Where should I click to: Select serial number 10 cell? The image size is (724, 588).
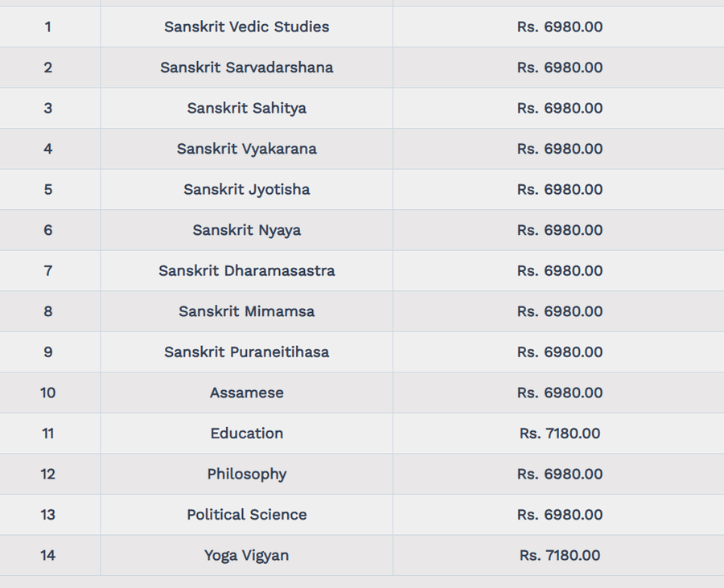click(48, 393)
